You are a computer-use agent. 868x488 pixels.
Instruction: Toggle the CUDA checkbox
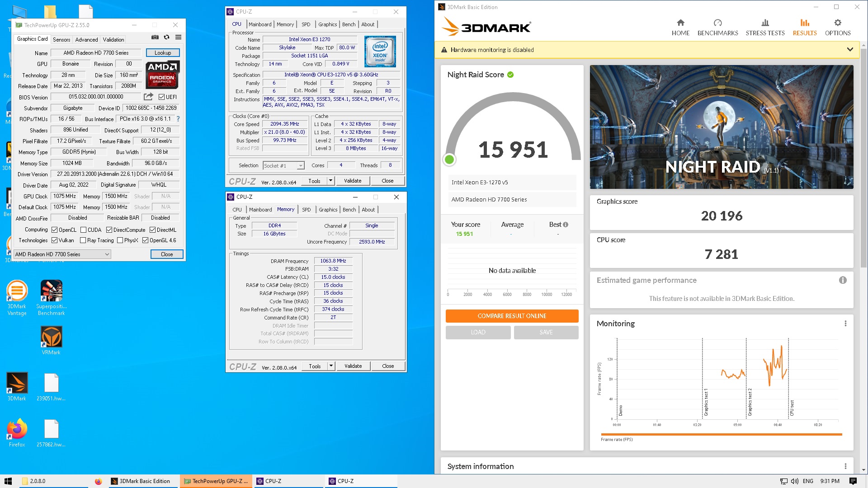coord(83,230)
